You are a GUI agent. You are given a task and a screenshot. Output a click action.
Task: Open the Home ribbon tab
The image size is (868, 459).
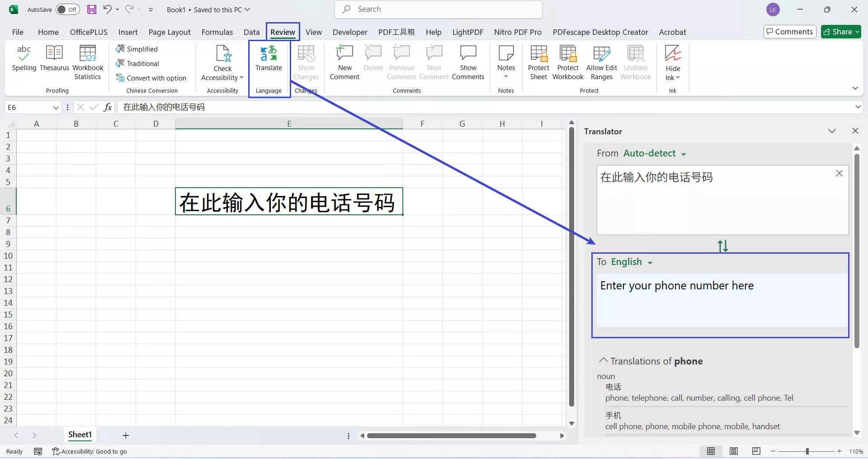(48, 32)
